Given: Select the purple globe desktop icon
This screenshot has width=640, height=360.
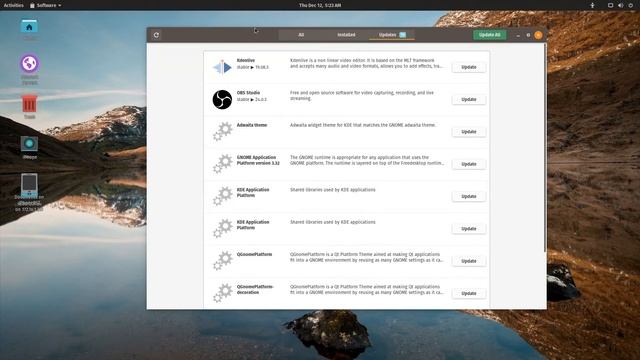Looking at the screenshot, I should click(29, 64).
